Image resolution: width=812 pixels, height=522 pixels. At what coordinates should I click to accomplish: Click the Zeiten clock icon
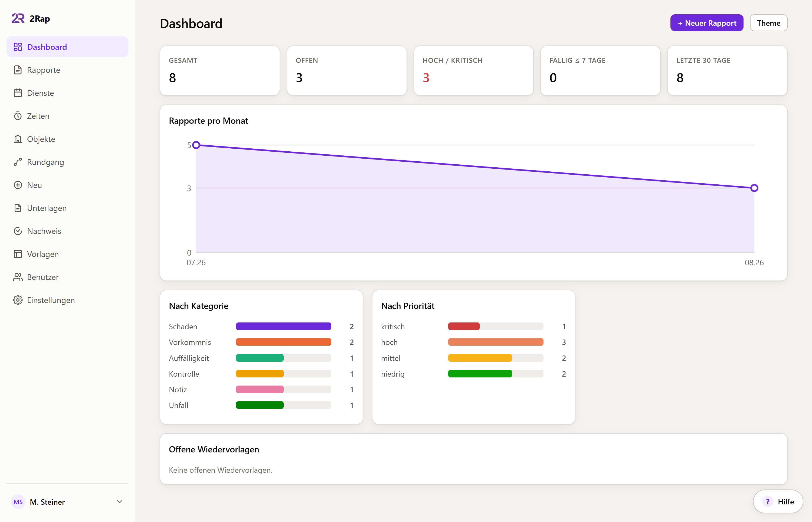point(18,116)
